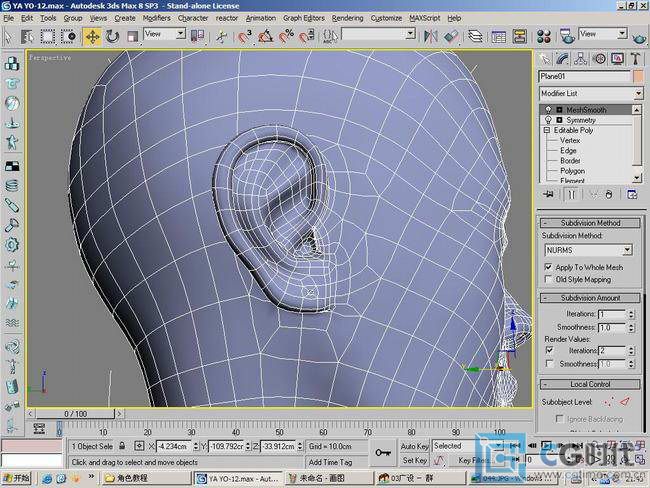650x488 pixels.
Task: Enable Old Style Mapping checkbox
Action: 548,279
